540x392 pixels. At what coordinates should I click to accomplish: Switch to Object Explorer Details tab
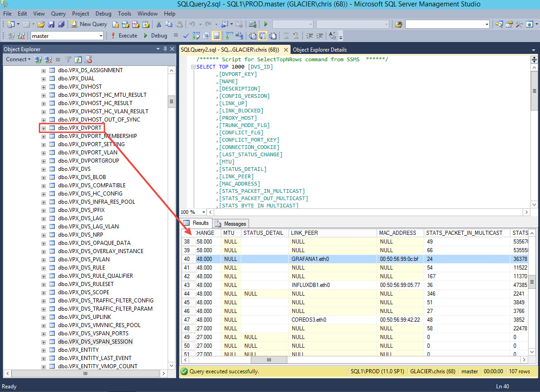pos(320,50)
